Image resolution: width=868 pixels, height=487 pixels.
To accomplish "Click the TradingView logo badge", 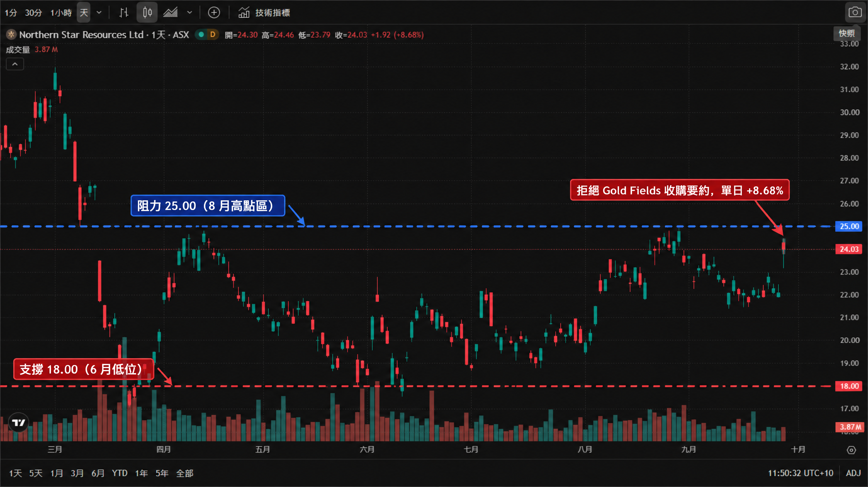I will 18,422.
